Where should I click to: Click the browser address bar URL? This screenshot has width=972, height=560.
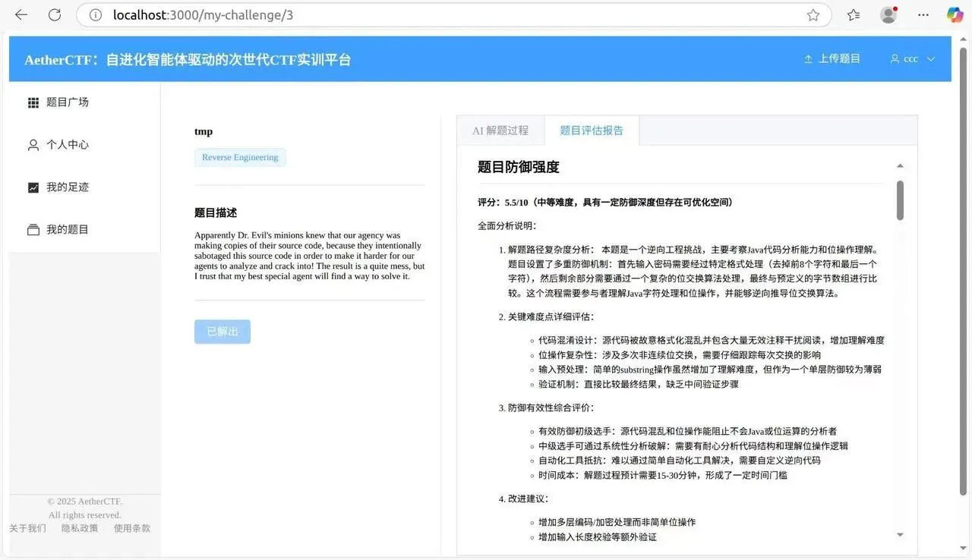[204, 15]
